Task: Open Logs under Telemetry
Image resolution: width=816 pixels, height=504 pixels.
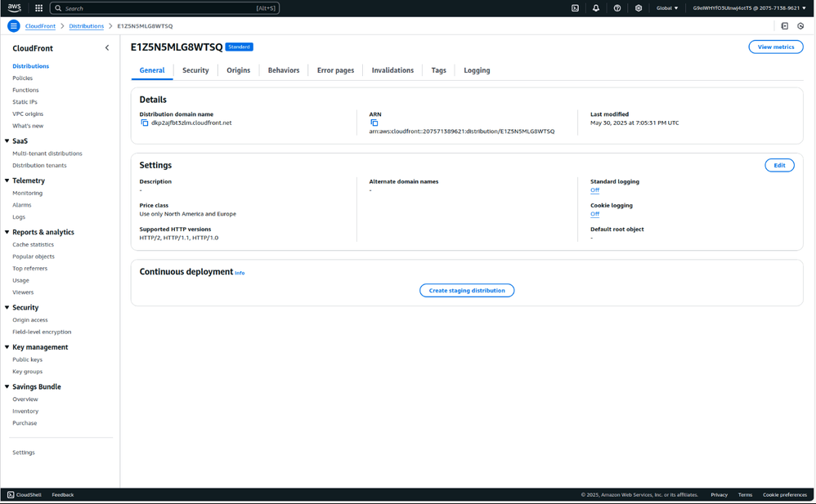Action: [19, 217]
